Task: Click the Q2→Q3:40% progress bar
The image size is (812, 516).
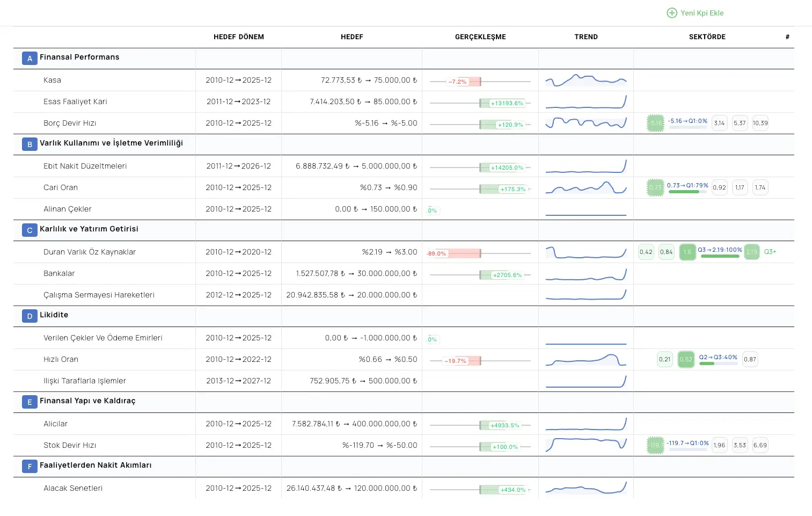Action: [x=718, y=364]
